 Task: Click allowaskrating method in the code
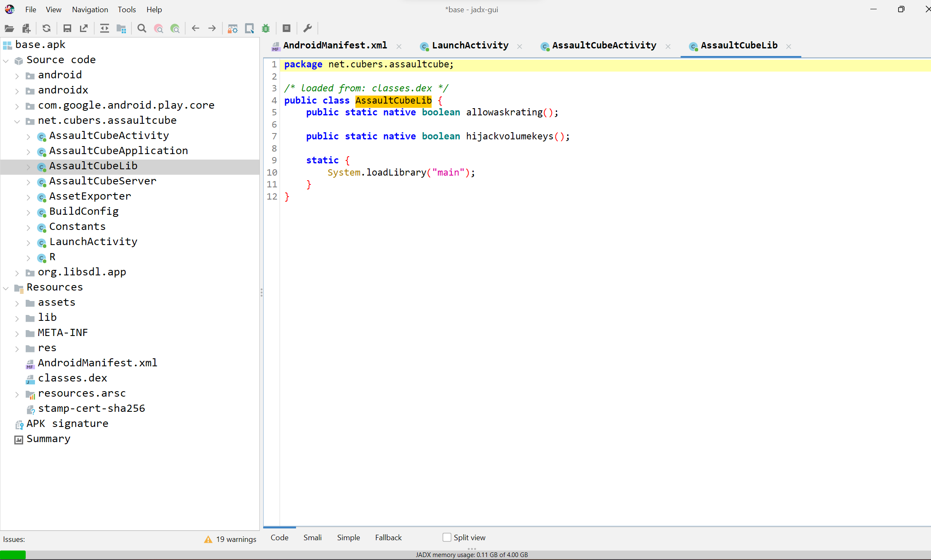point(504,112)
